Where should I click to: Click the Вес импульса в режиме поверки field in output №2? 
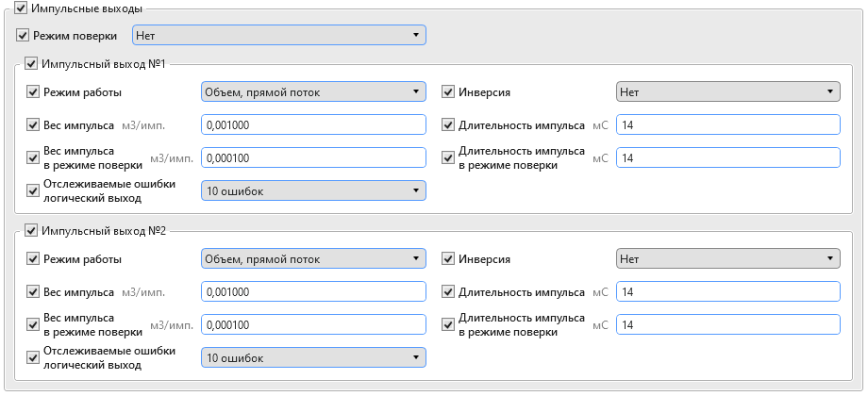(313, 324)
